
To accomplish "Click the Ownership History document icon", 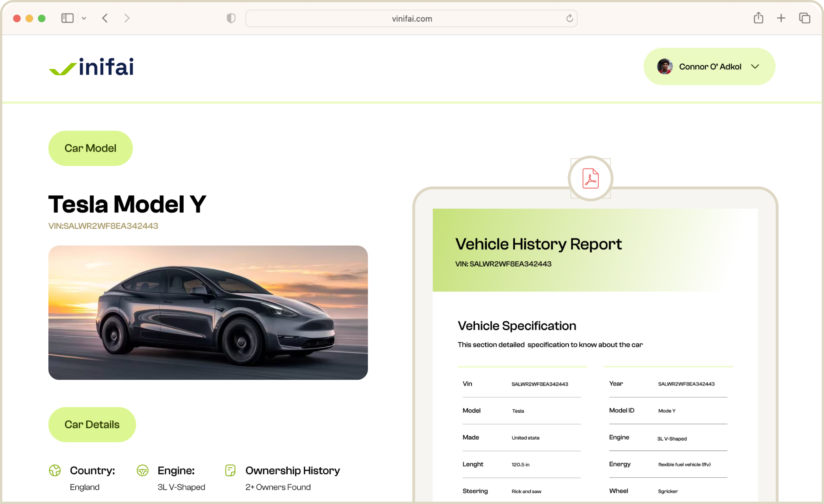I will (231, 470).
